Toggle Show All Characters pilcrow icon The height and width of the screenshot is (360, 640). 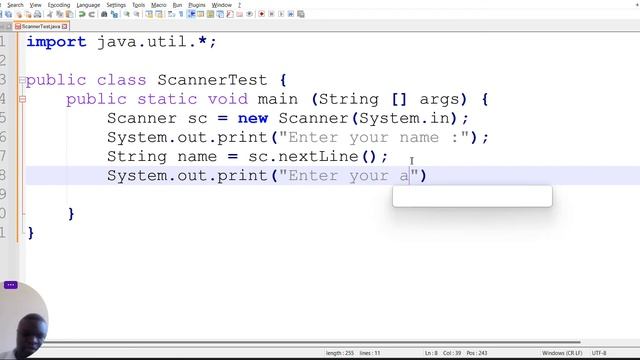[x=181, y=14]
